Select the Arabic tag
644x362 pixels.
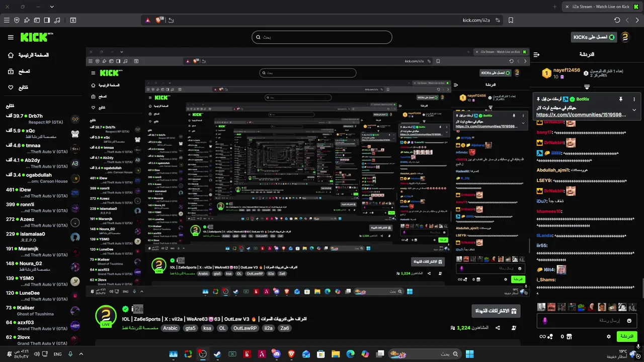(171, 328)
